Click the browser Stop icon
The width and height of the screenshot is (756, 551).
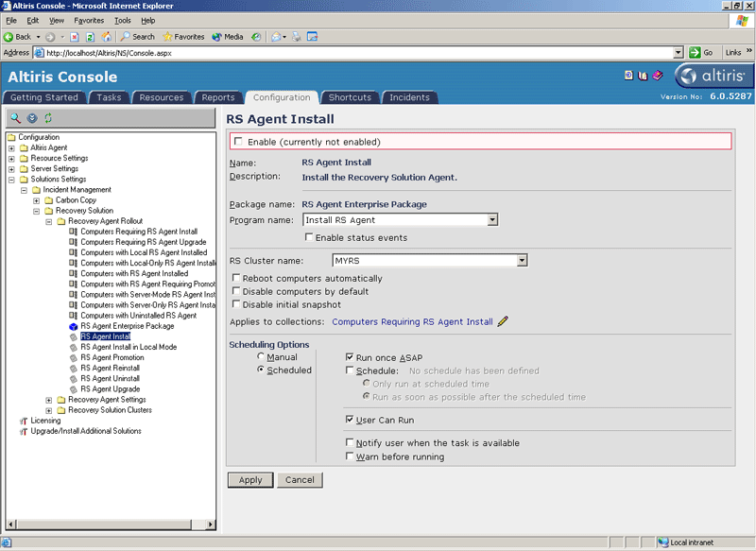tap(75, 37)
